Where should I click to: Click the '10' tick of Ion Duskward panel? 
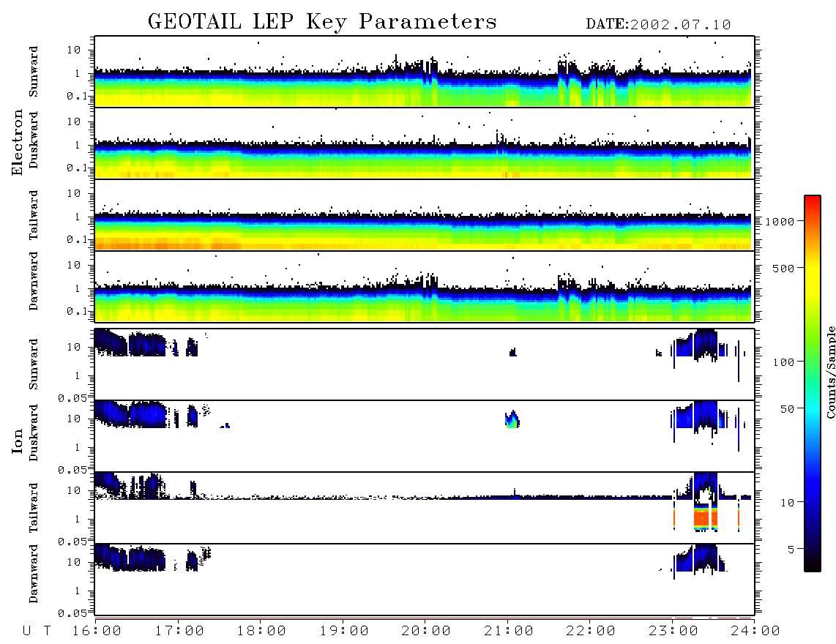pos(74,419)
